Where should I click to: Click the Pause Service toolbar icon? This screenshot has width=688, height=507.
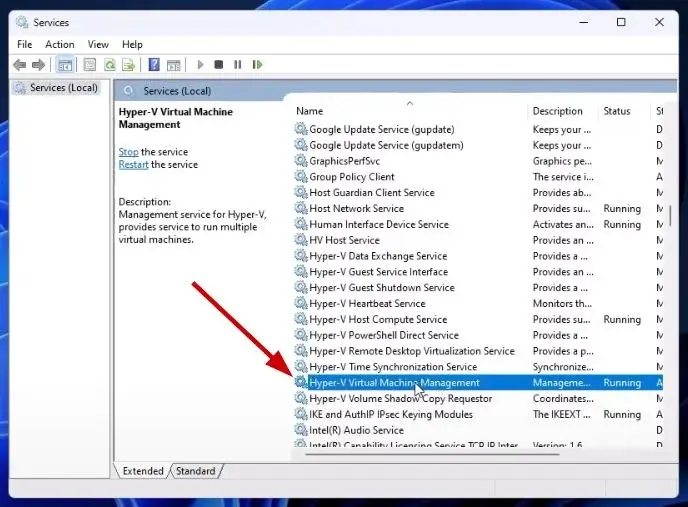click(238, 65)
